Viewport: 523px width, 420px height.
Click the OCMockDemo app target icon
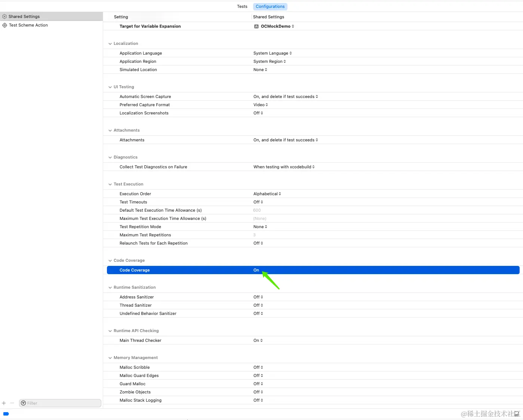click(256, 26)
